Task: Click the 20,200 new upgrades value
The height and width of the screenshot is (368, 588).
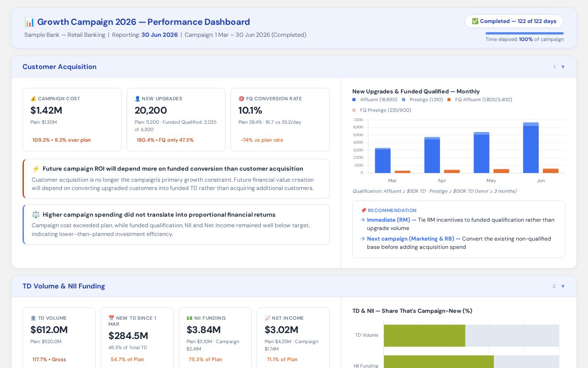Action: (x=151, y=110)
